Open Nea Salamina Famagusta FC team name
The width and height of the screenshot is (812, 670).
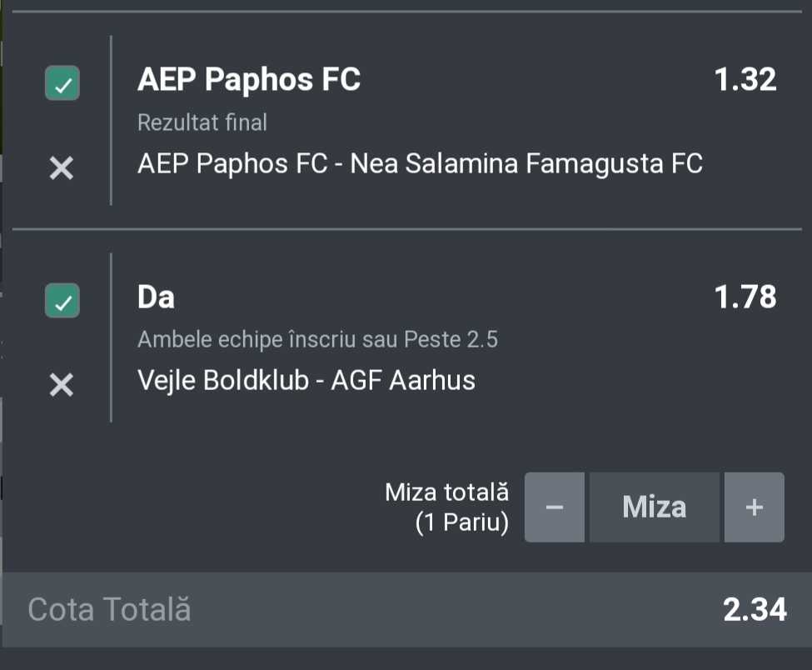coord(526,163)
